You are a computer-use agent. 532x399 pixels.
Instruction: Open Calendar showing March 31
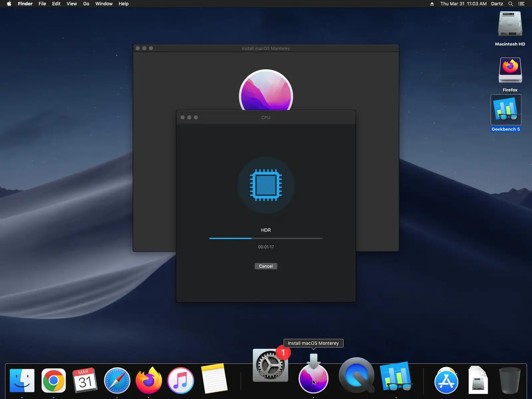[85, 380]
